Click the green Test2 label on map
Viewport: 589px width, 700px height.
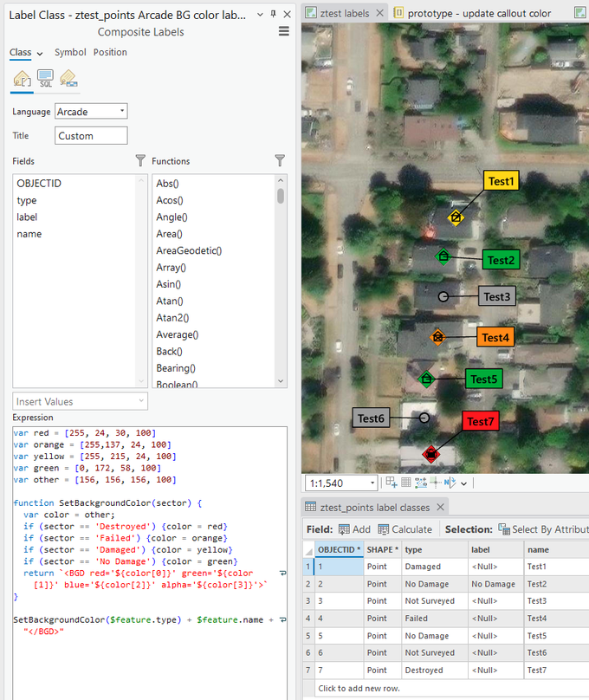(501, 260)
